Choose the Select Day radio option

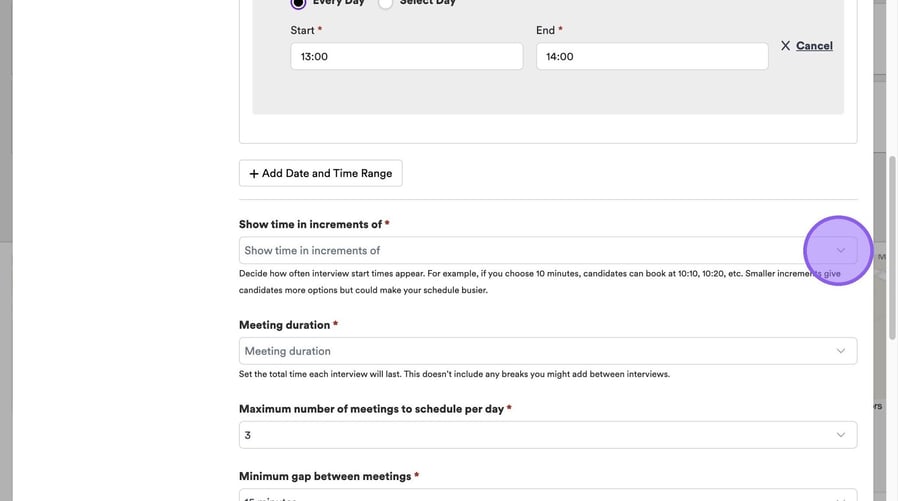pos(385,3)
